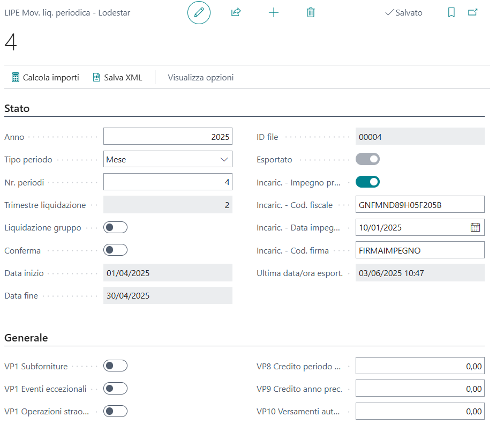Toggle VP1 Eventi eccezionali switch
The height and width of the screenshot is (424, 504).
(116, 388)
